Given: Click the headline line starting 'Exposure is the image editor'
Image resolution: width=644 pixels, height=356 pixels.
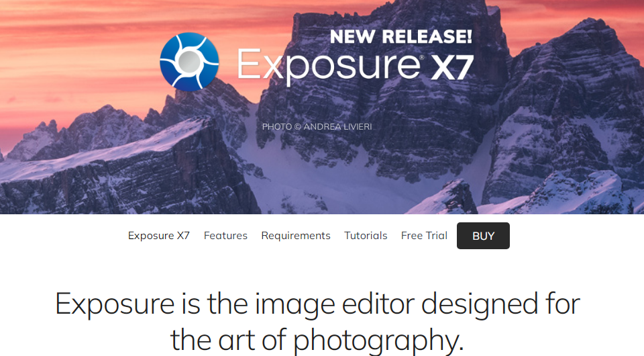Looking at the screenshot, I should tap(317, 304).
